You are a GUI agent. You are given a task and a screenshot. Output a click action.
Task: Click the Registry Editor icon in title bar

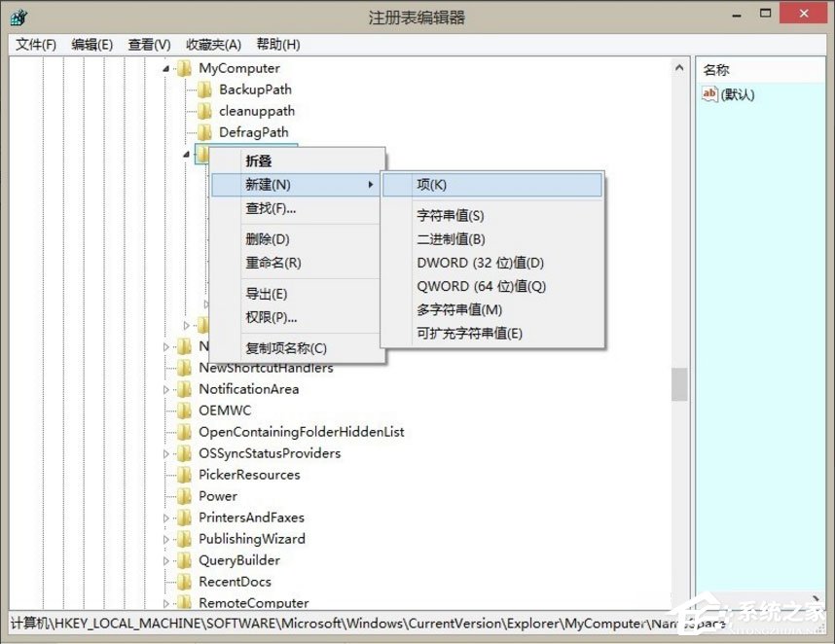pyautogui.click(x=18, y=17)
